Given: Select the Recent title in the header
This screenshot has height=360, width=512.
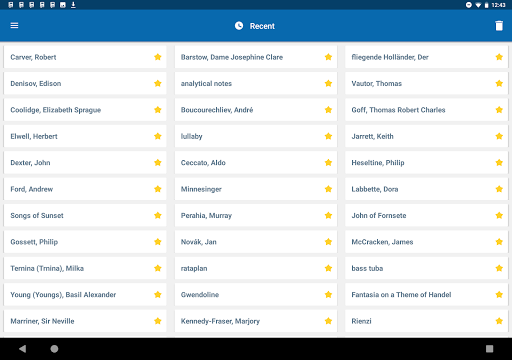Looking at the screenshot, I should click(x=262, y=26).
